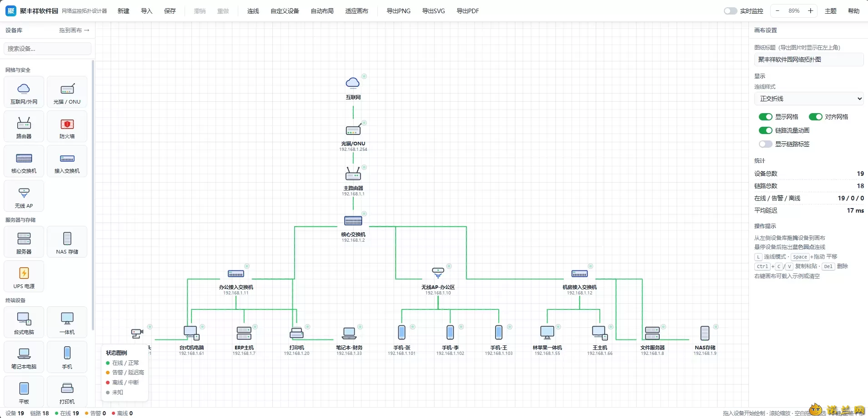Choose the 路由器 device in the library
868x418 pixels.
click(24, 126)
